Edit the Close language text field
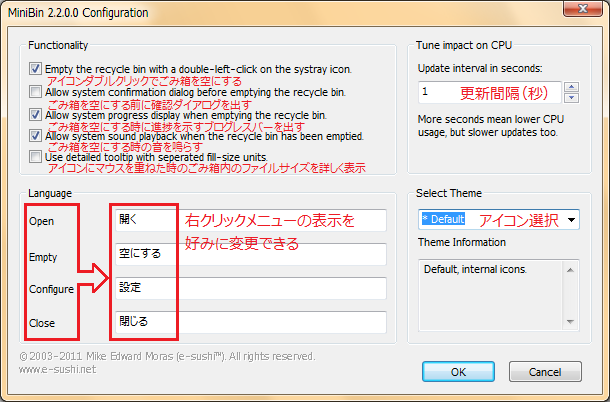 click(x=251, y=322)
